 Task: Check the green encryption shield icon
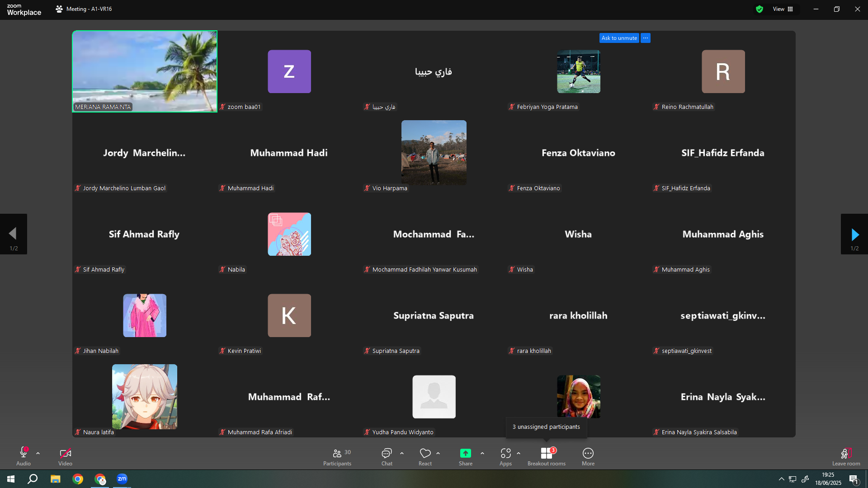tap(759, 9)
